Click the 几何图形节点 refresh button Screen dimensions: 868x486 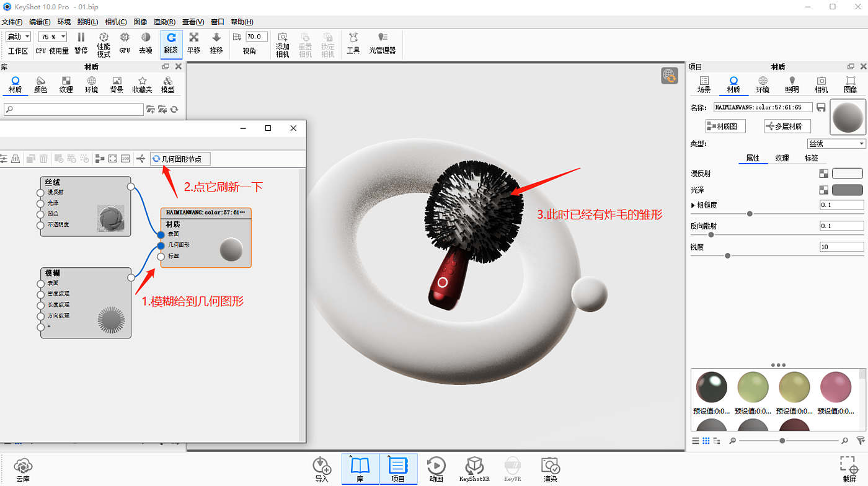pyautogui.click(x=180, y=159)
